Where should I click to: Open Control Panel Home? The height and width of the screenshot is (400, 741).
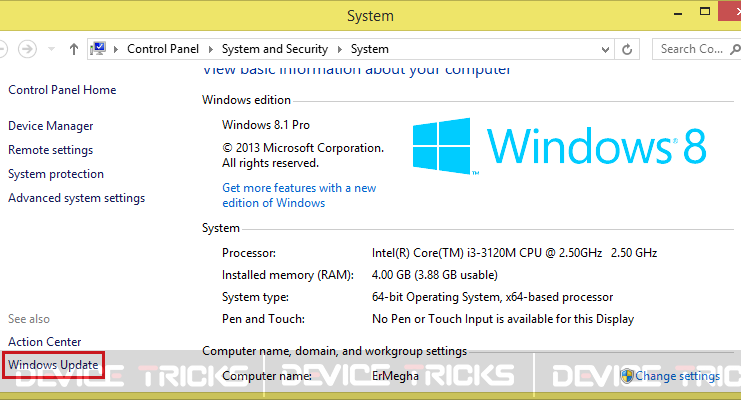pos(62,90)
